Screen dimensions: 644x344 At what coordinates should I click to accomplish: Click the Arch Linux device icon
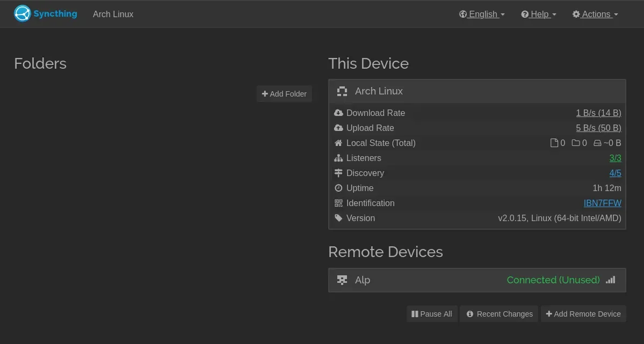[x=342, y=91]
